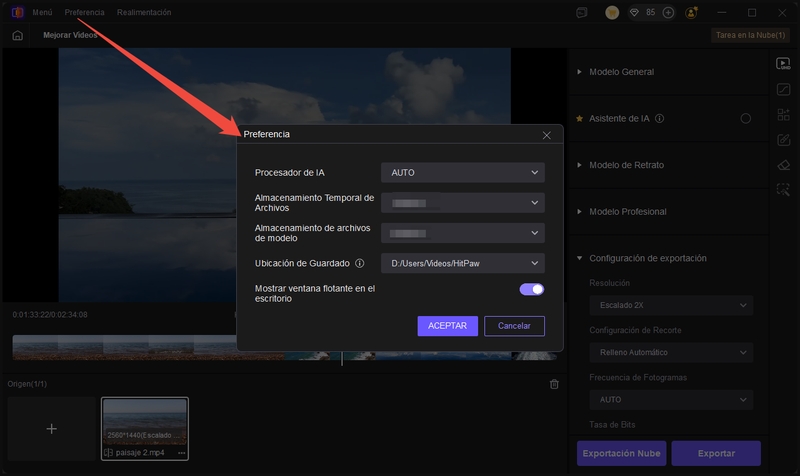Viewport: 800px width, 476px height.
Task: Click the diamond credits icon
Action: coord(634,13)
